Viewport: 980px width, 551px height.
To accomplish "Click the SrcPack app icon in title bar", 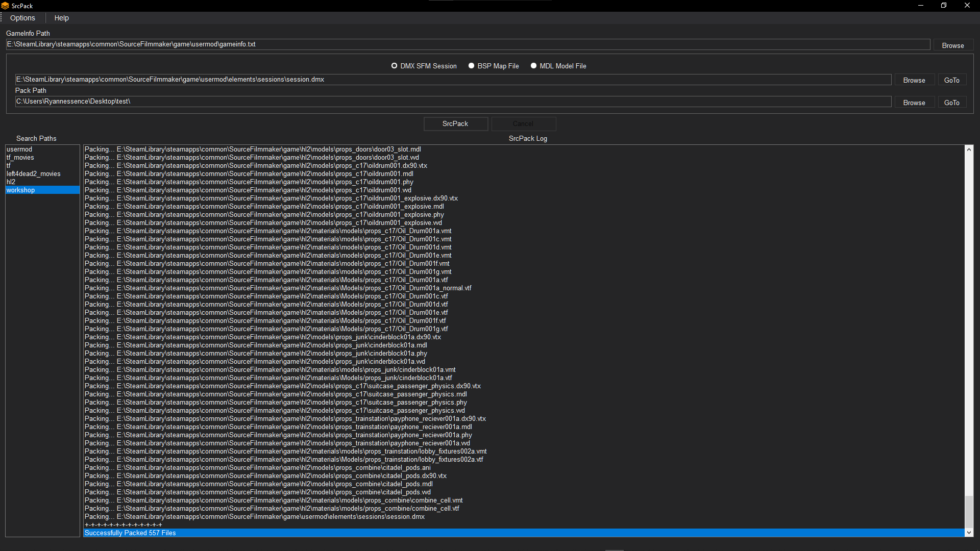I will point(5,6).
